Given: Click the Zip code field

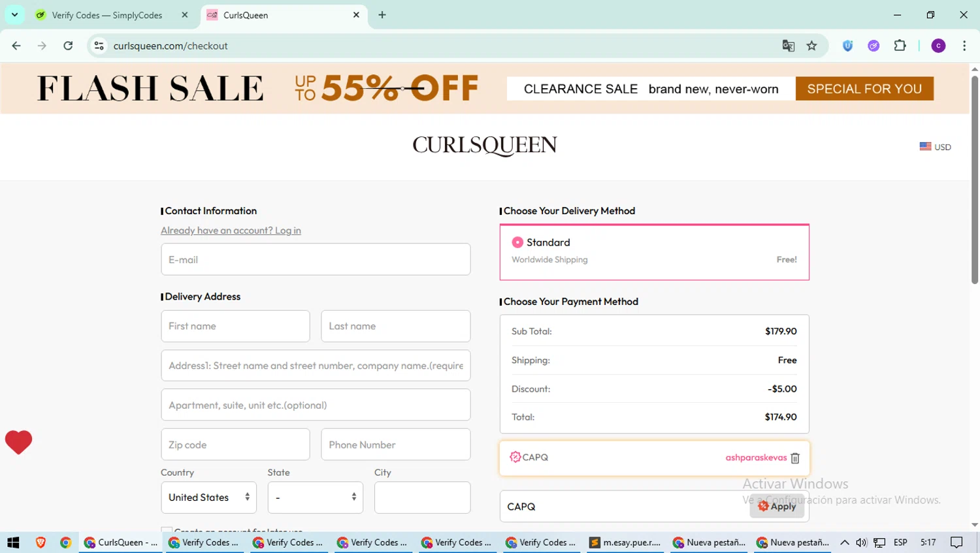Looking at the screenshot, I should (x=235, y=445).
